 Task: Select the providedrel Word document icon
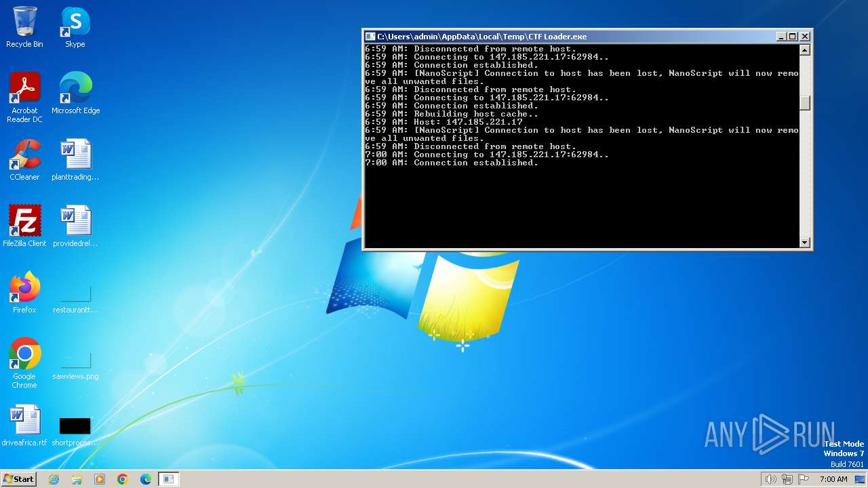[75, 226]
